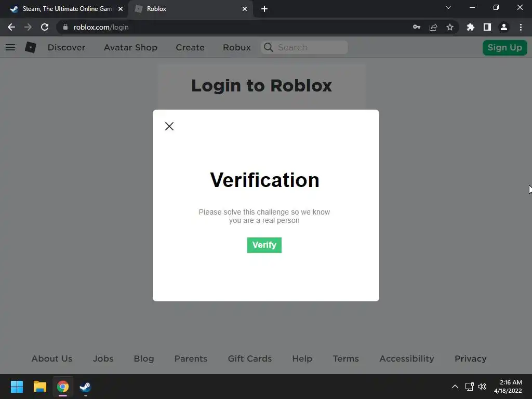Screen dimensions: 532x399
Task: Open the saved passwords key icon
Action: coord(417,27)
